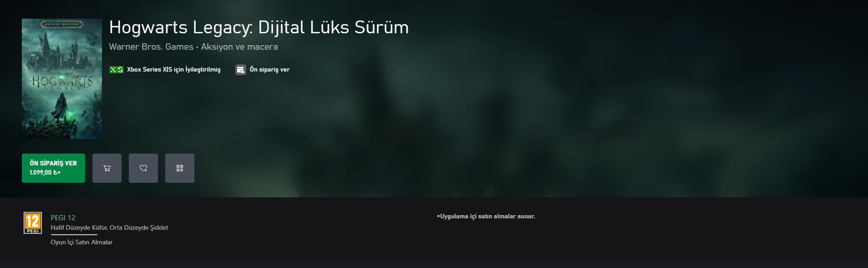This screenshot has width=868, height=268.
Task: Click the green ÖN SİPARİŞ VER button
Action: pyautogui.click(x=53, y=168)
